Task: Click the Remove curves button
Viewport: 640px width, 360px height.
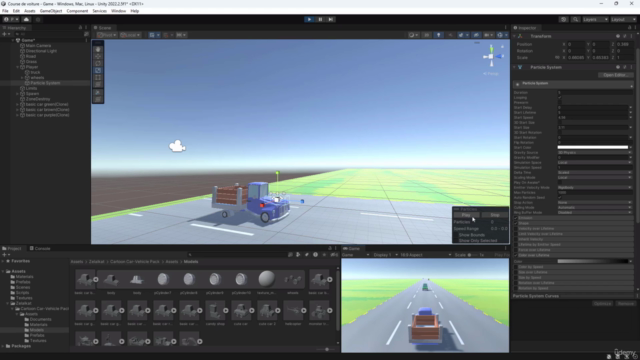Action: pos(625,304)
